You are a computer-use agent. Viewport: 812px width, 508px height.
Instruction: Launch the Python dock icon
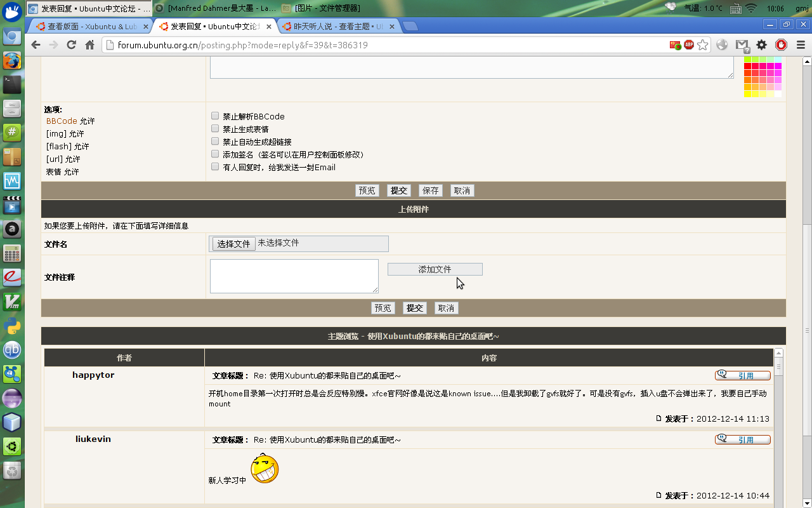[12, 326]
